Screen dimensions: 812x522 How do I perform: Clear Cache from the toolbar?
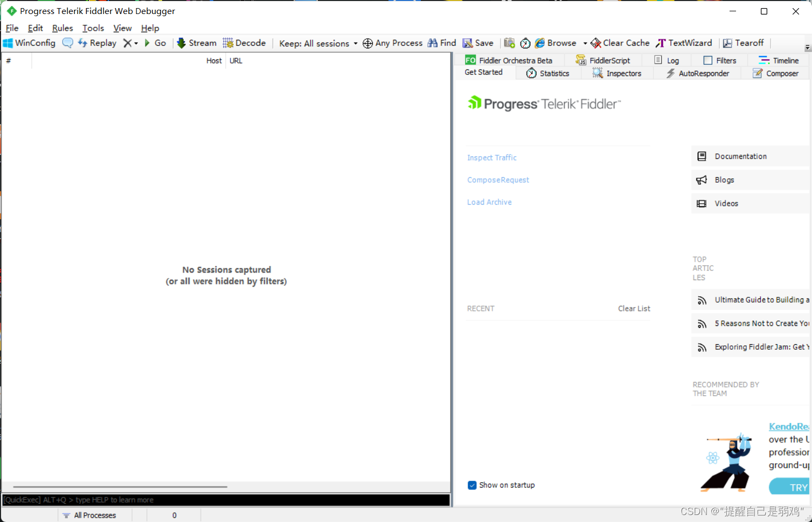[x=620, y=43]
